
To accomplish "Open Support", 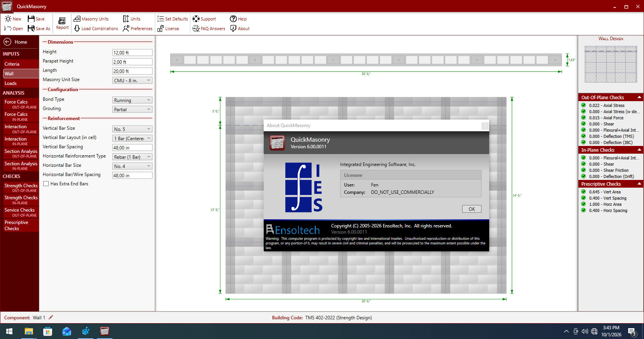I will click(204, 19).
